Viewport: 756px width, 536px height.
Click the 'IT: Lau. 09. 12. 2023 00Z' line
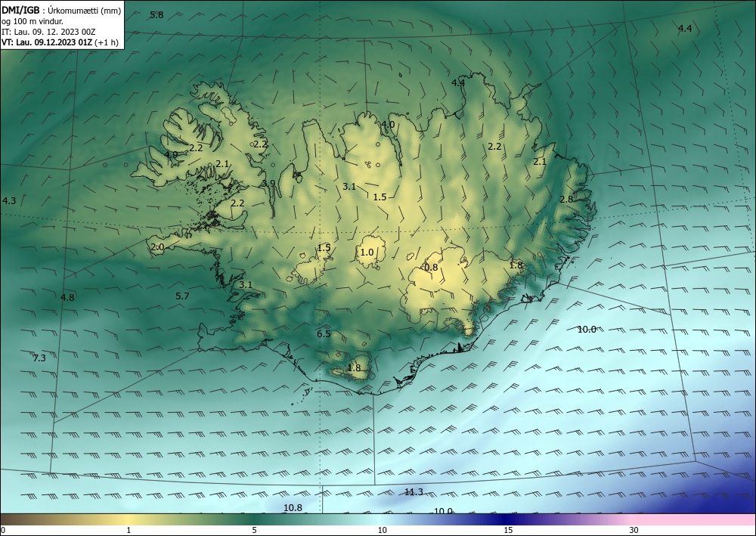48,32
